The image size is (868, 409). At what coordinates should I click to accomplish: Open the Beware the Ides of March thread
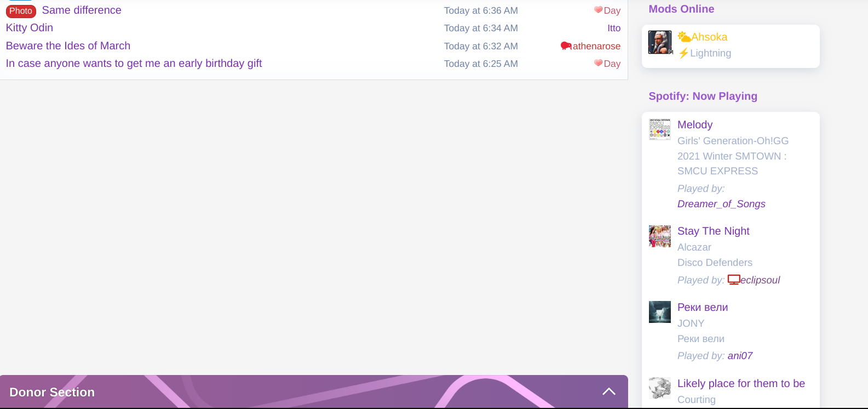pos(68,46)
